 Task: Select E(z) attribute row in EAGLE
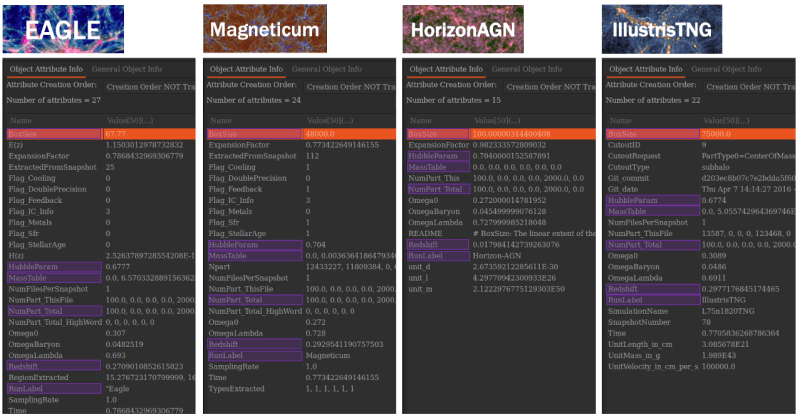[101, 145]
